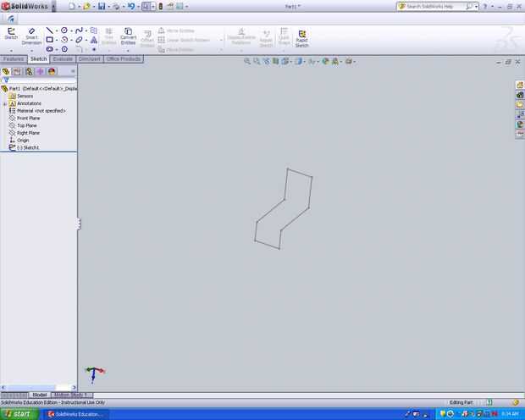
Task: Switch to the Sketch tab
Action: pos(38,59)
